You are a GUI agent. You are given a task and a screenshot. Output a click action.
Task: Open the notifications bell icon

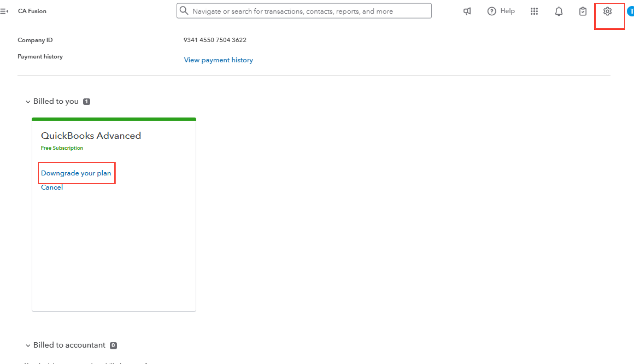(559, 12)
